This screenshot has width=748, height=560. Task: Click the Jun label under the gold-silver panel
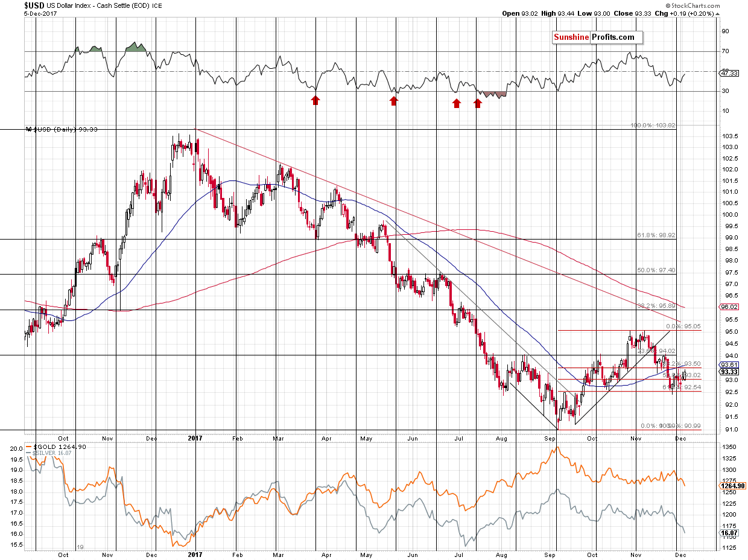pos(412,556)
